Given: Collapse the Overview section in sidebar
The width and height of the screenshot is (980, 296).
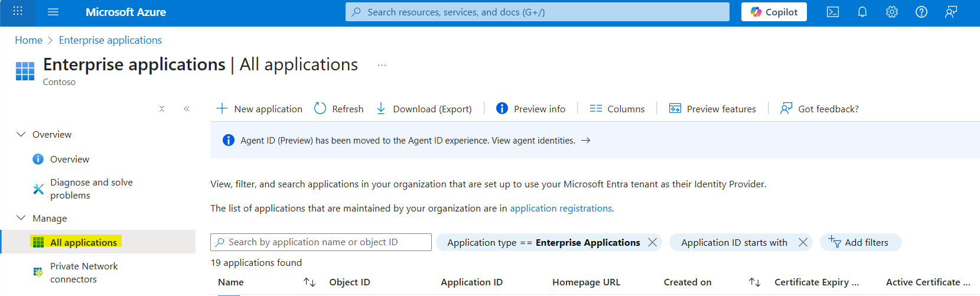Looking at the screenshot, I should click(21, 134).
